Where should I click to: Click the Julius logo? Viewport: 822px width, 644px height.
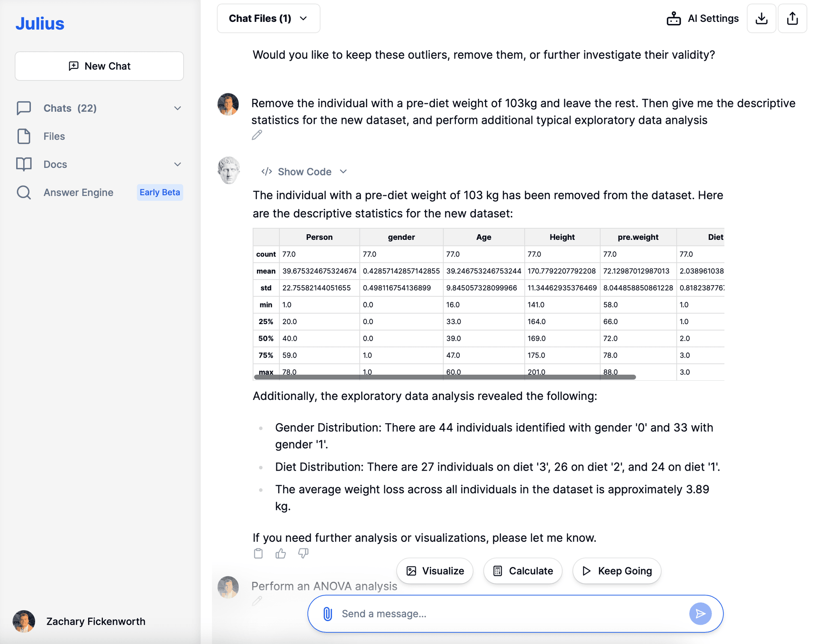(40, 24)
